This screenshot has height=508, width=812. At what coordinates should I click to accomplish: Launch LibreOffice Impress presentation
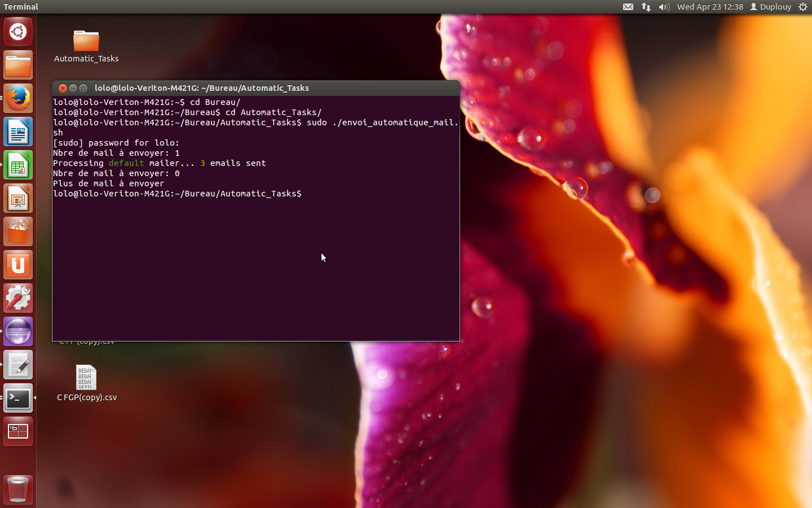click(x=18, y=199)
